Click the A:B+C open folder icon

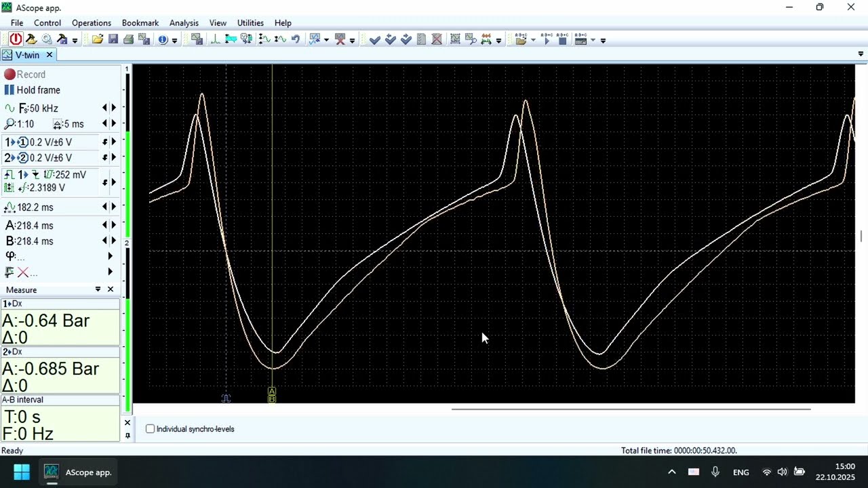click(x=521, y=39)
